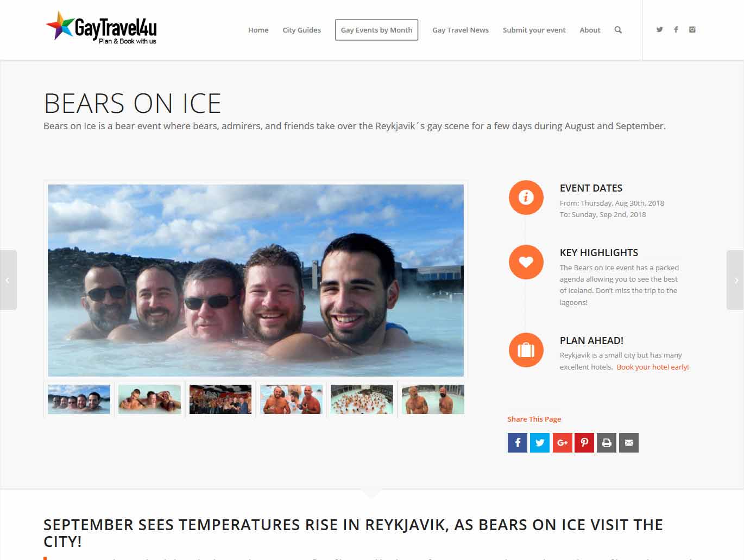Share page on Google Plus
This screenshot has width=744, height=560.
(x=562, y=443)
